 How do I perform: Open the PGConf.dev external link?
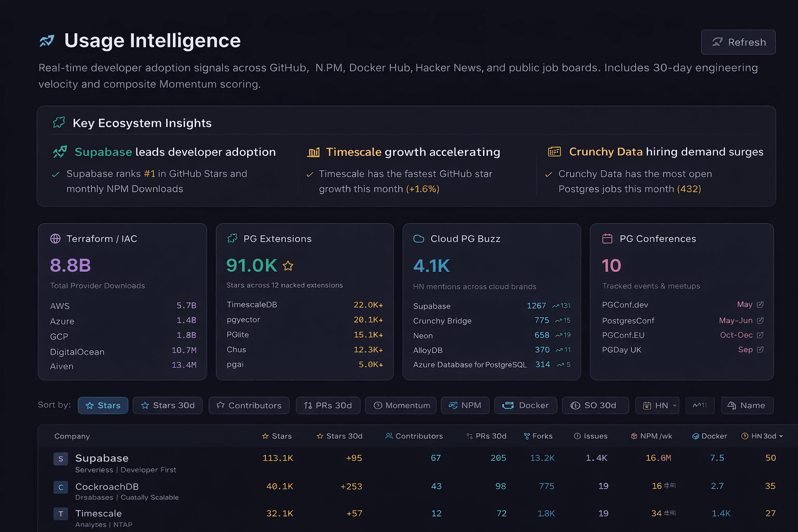point(761,304)
